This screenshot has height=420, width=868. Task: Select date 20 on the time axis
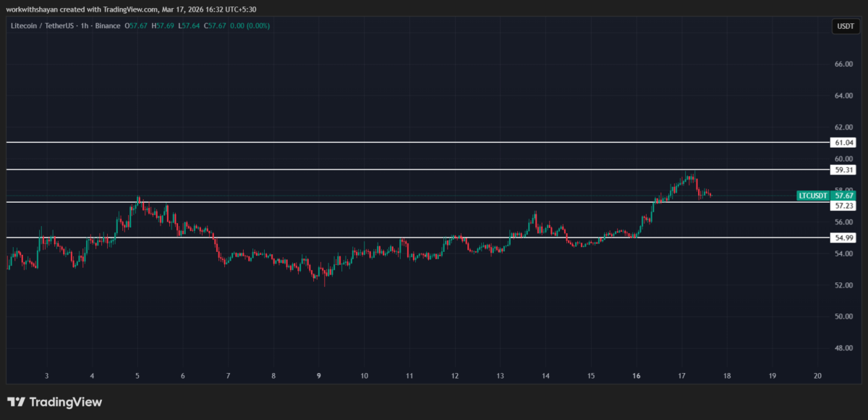[x=817, y=376]
